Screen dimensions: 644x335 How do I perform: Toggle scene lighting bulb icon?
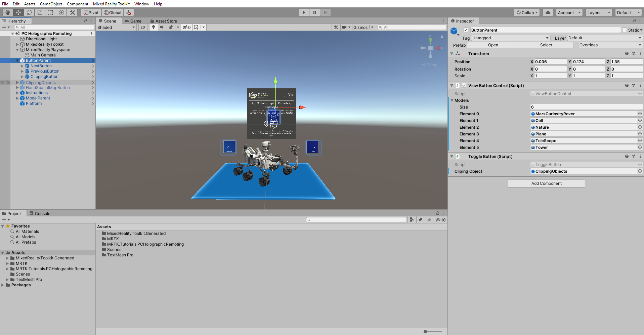154,27
